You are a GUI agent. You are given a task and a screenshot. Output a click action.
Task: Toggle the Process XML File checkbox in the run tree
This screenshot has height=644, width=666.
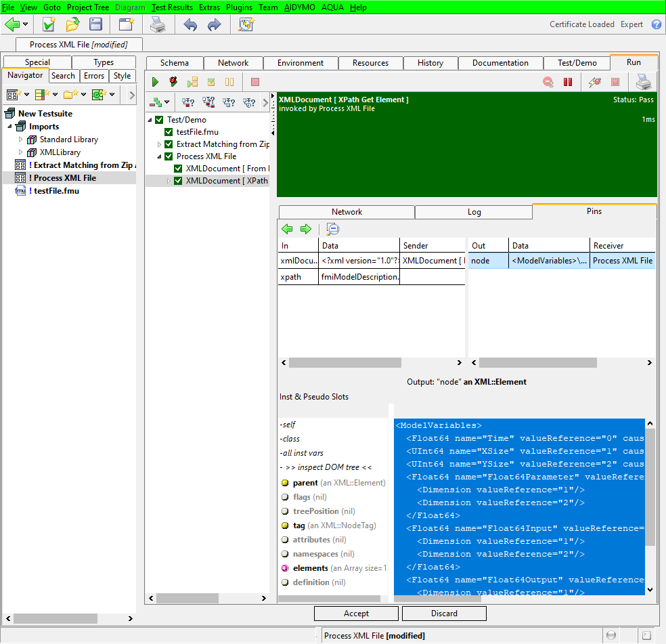point(169,156)
